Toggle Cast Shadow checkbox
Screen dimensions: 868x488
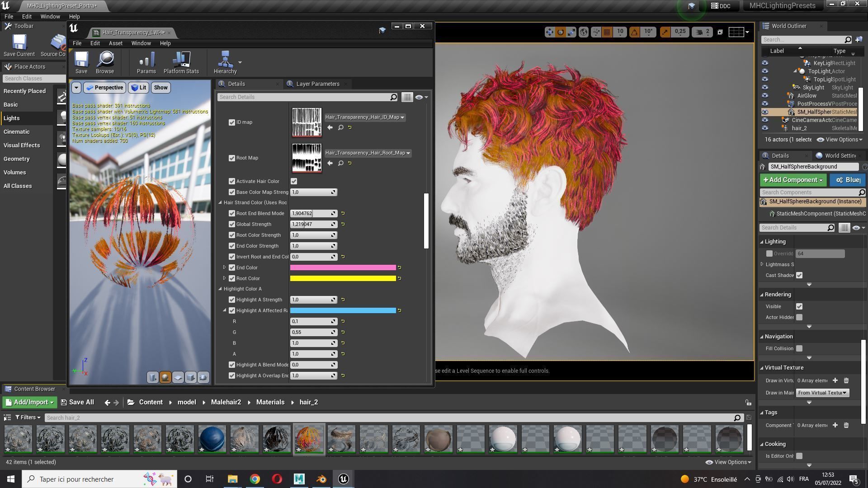799,275
